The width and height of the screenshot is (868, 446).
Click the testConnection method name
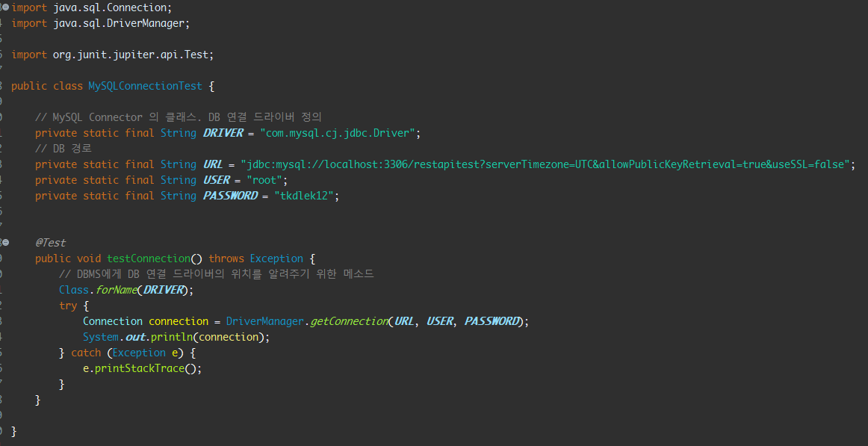[x=149, y=259]
